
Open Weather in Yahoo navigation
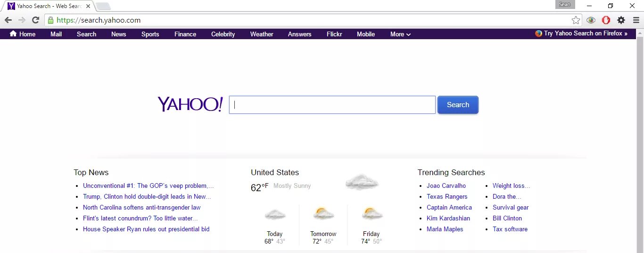(262, 34)
